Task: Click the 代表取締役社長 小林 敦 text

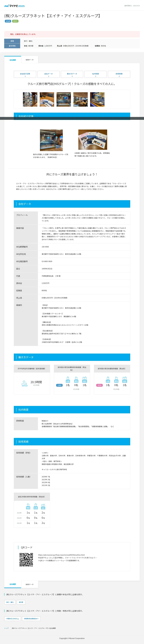Action: pos(51,276)
